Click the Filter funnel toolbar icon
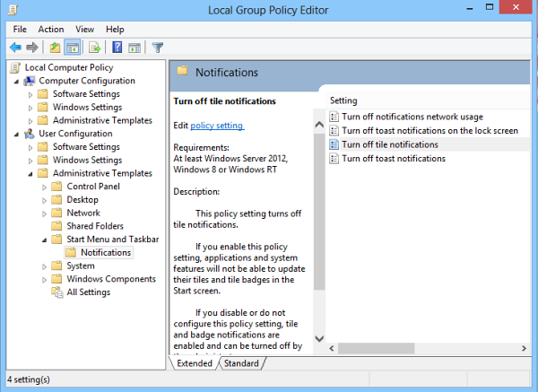538x392 pixels. tap(157, 48)
